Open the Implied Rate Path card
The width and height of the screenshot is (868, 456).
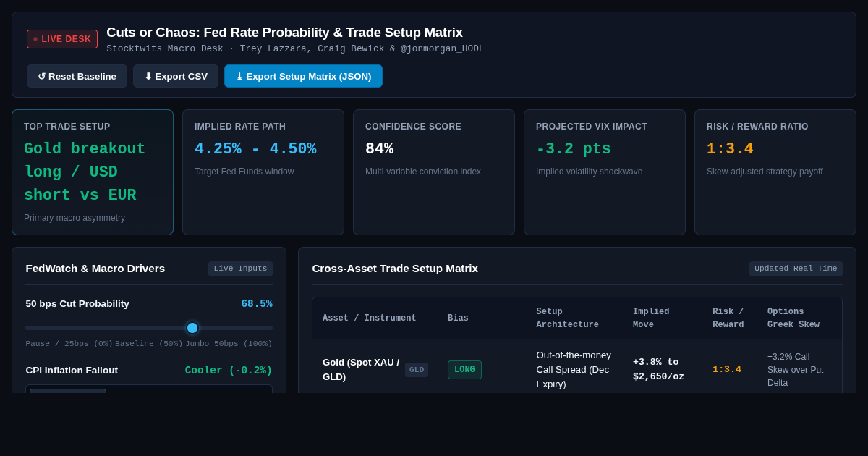pos(263,172)
